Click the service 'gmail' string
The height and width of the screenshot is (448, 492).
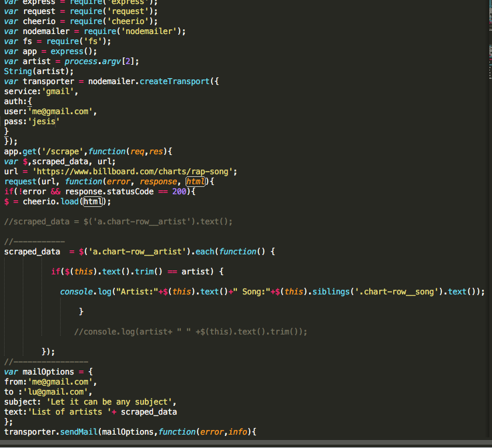(58, 91)
